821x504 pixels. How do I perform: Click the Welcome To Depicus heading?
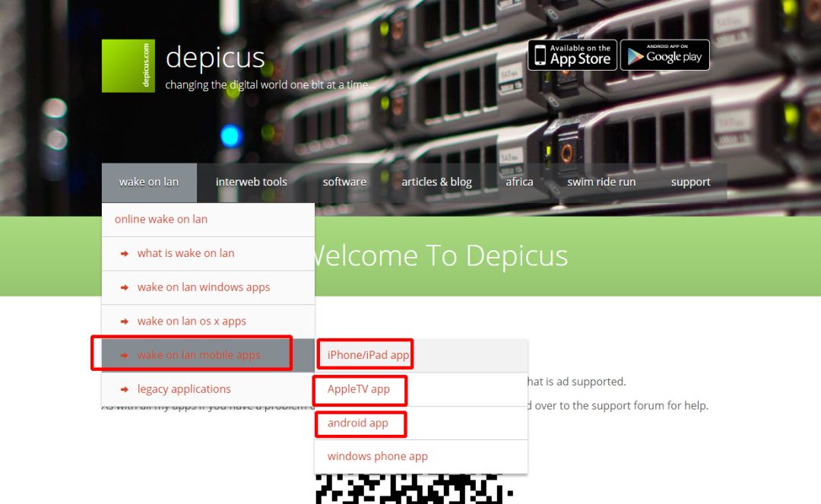tap(442, 256)
